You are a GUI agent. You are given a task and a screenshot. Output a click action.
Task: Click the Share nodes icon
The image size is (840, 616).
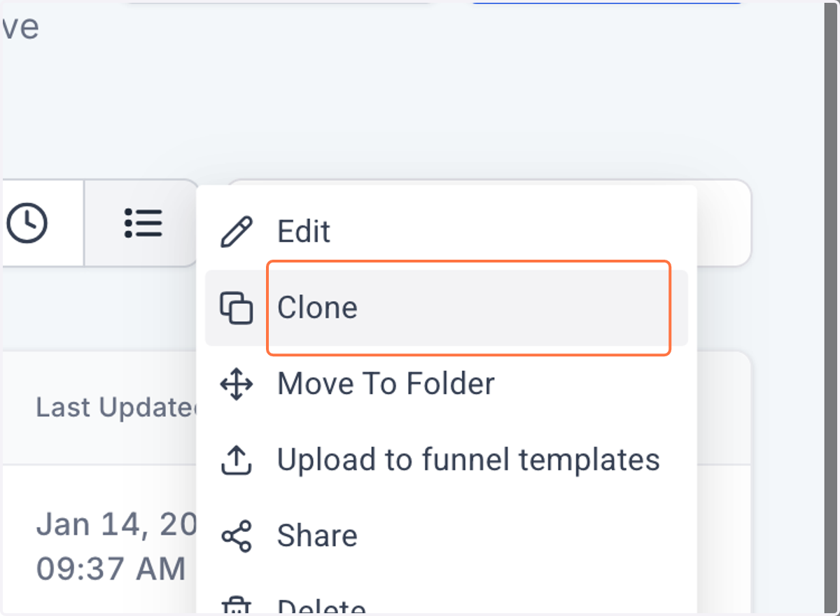click(x=236, y=536)
